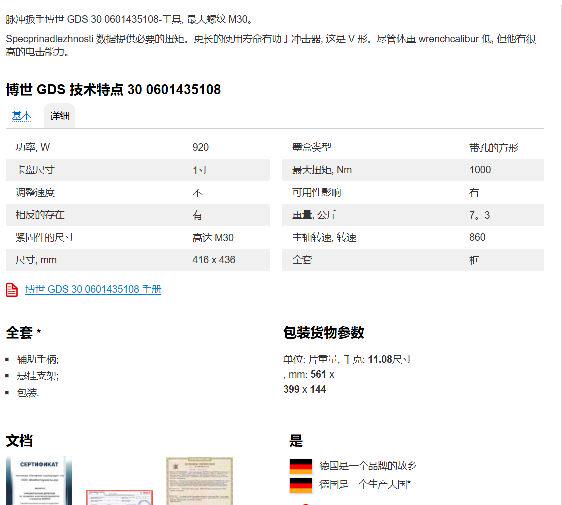
Task: Click the mm dimensions label cell
Action: (35, 259)
